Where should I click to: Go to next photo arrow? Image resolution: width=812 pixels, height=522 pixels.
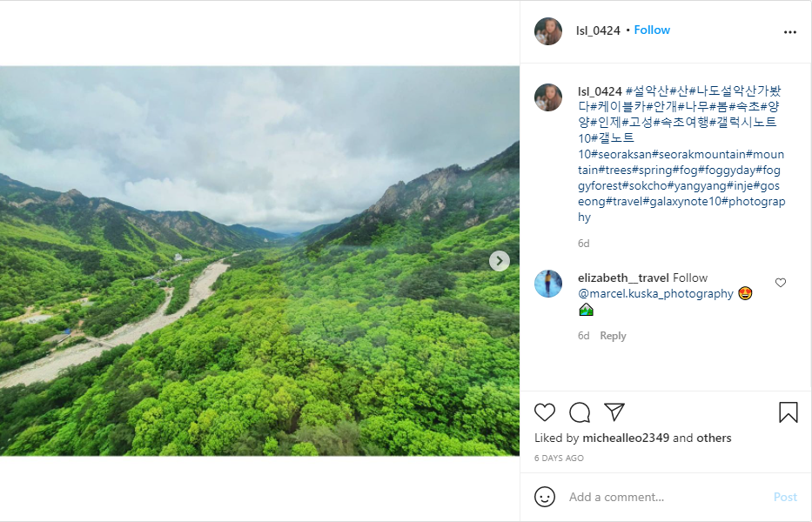click(499, 261)
